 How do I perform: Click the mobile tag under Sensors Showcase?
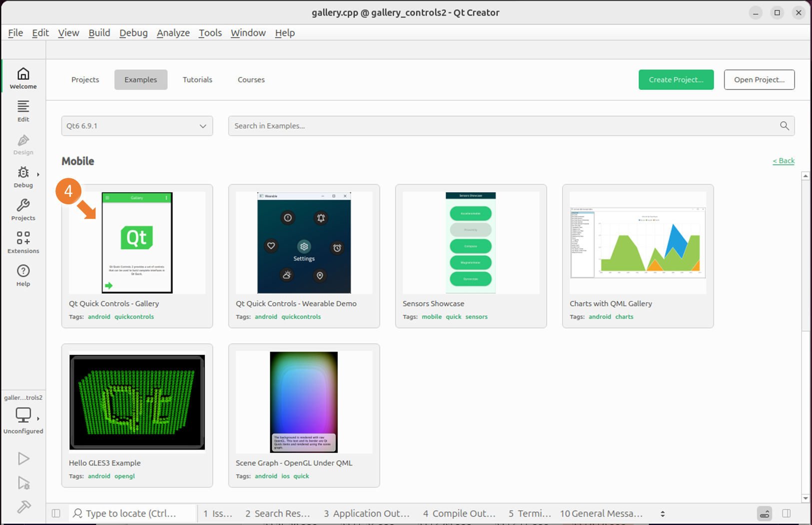tap(432, 317)
